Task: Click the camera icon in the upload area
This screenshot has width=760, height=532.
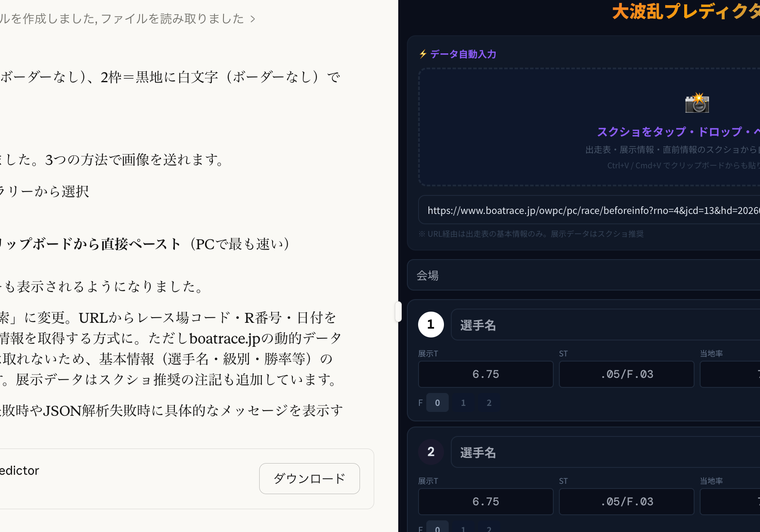Action: pos(697,103)
